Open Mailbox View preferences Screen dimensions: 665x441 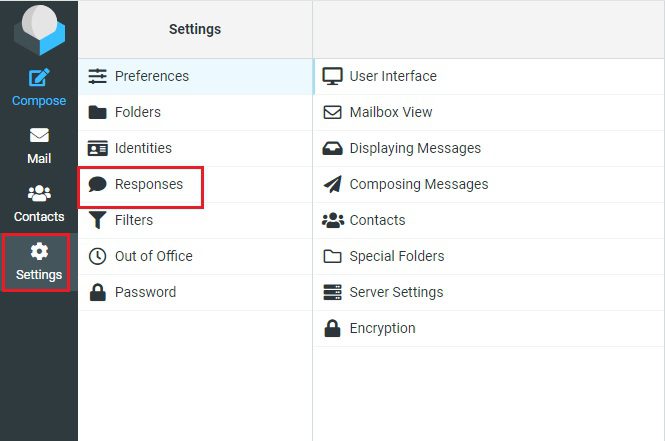(489, 112)
